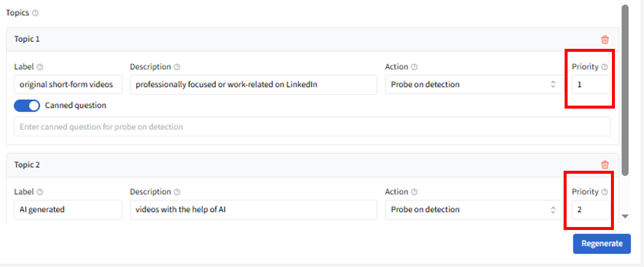Click Topic 2 Label field 'AI generated'
The width and height of the screenshot is (644, 267).
(x=68, y=210)
